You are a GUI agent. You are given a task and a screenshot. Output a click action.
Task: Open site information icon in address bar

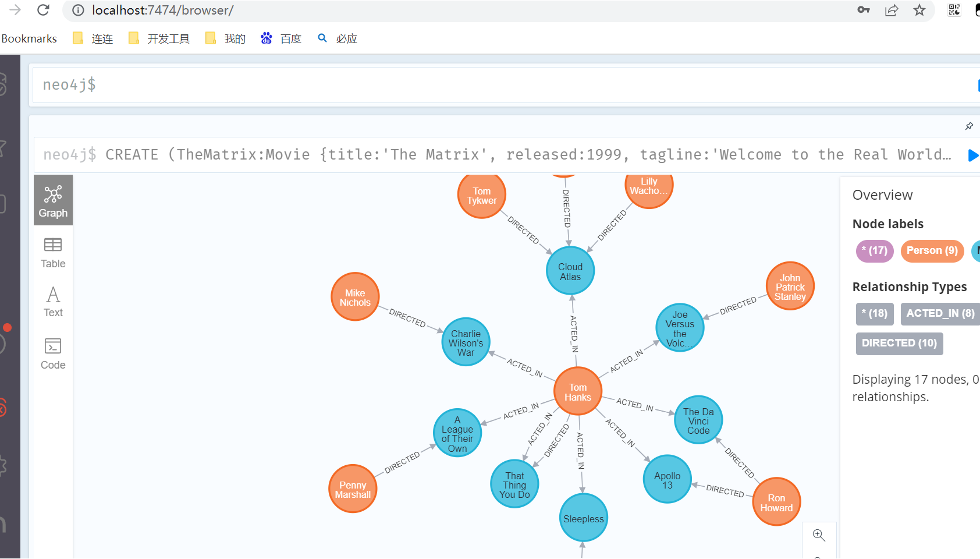pos(78,10)
